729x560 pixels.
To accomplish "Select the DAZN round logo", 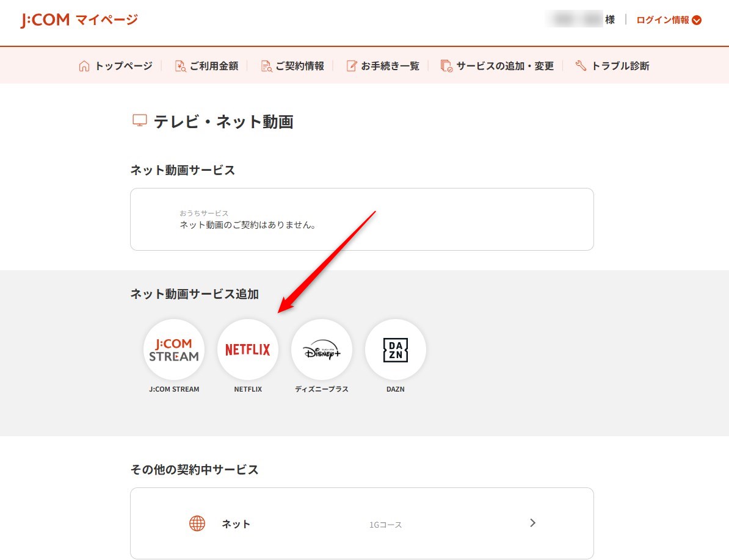I will click(395, 350).
